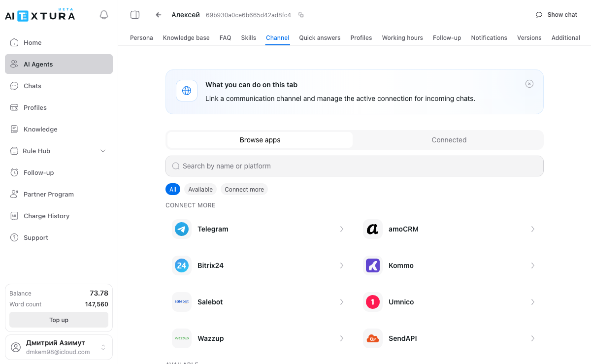Screen dimensions: 591x364
Task: Copy the agent ID icon
Action: pyautogui.click(x=301, y=15)
